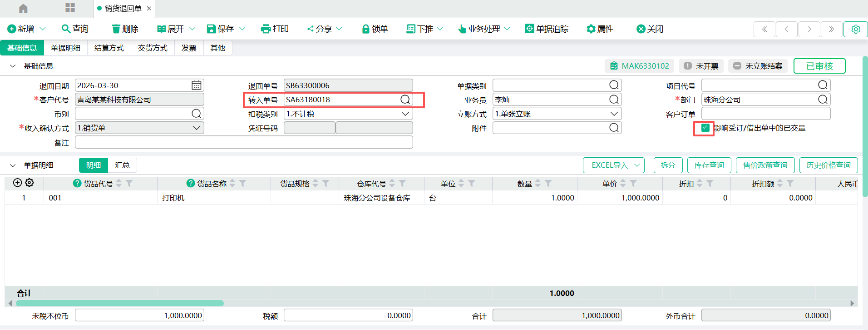Select the 明细 view toggle
Image resolution: width=868 pixels, height=330 pixels.
coord(94,165)
